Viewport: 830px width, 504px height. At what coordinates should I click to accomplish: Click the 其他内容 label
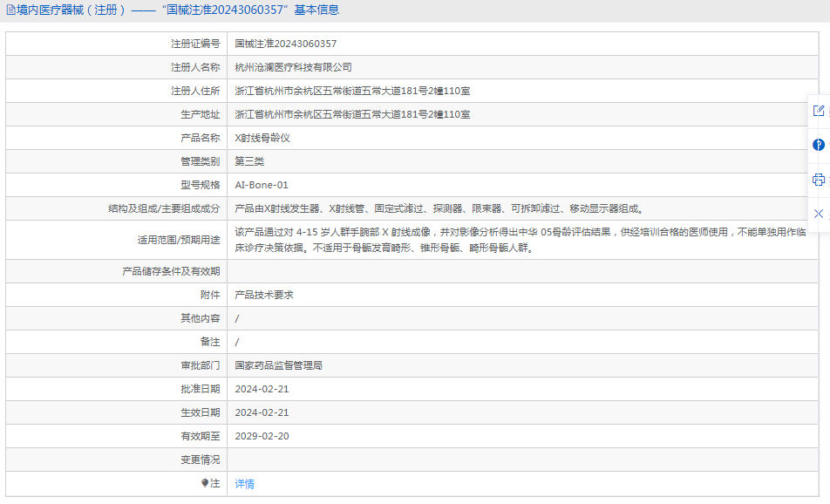[x=201, y=318]
